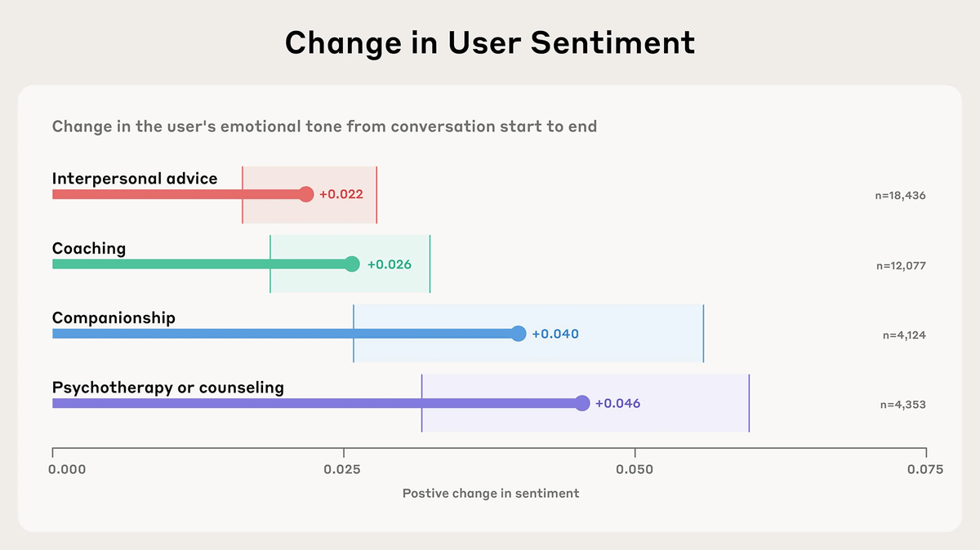Click the Postive change in sentiment axis title
This screenshot has width=980, height=550.
pos(490,494)
